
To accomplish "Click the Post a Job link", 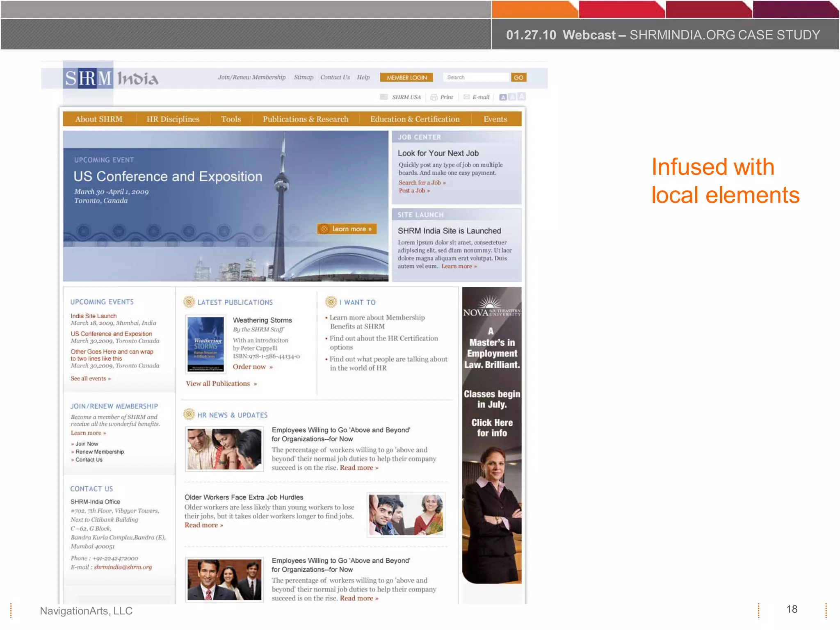I will (x=414, y=191).
